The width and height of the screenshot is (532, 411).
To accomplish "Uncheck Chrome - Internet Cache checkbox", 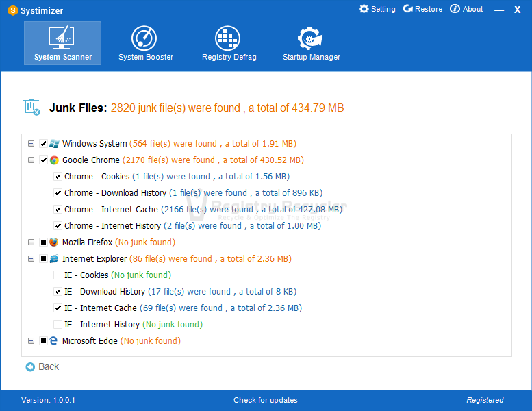I will click(58, 210).
